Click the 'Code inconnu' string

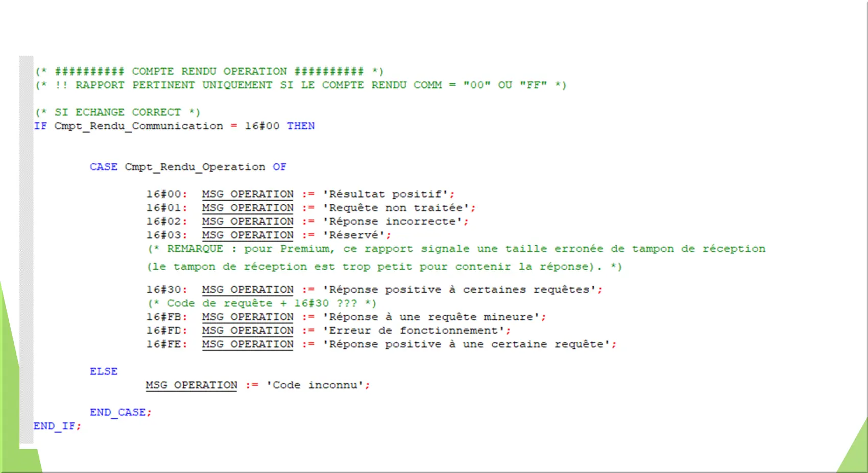click(318, 385)
